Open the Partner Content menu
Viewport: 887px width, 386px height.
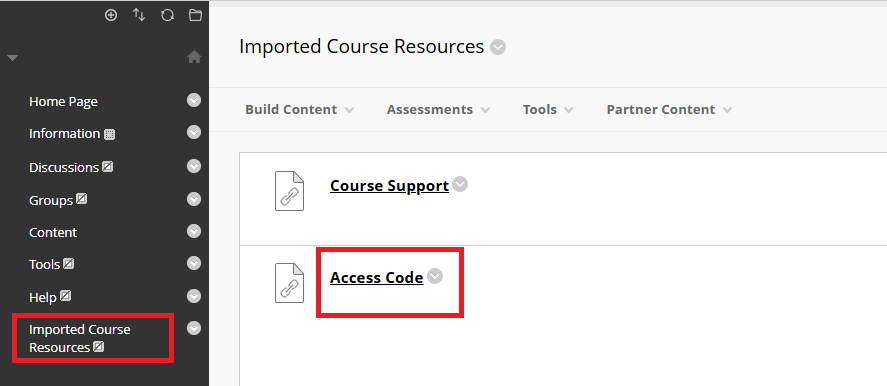669,109
